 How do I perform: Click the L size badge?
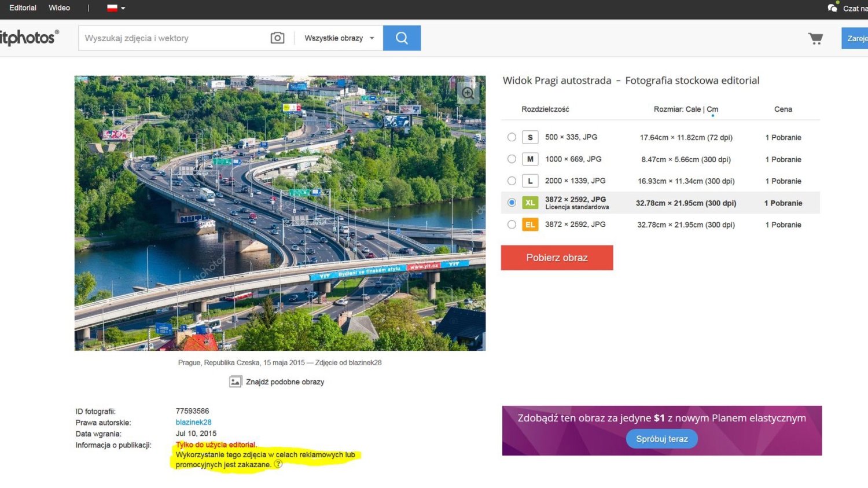(x=530, y=181)
